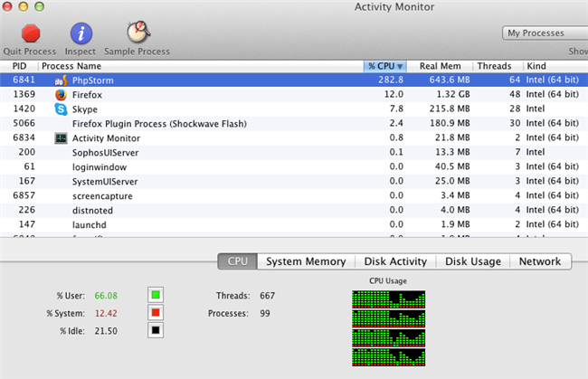Click the Threads count 667
Screen dimensions: 588x379
(267, 296)
